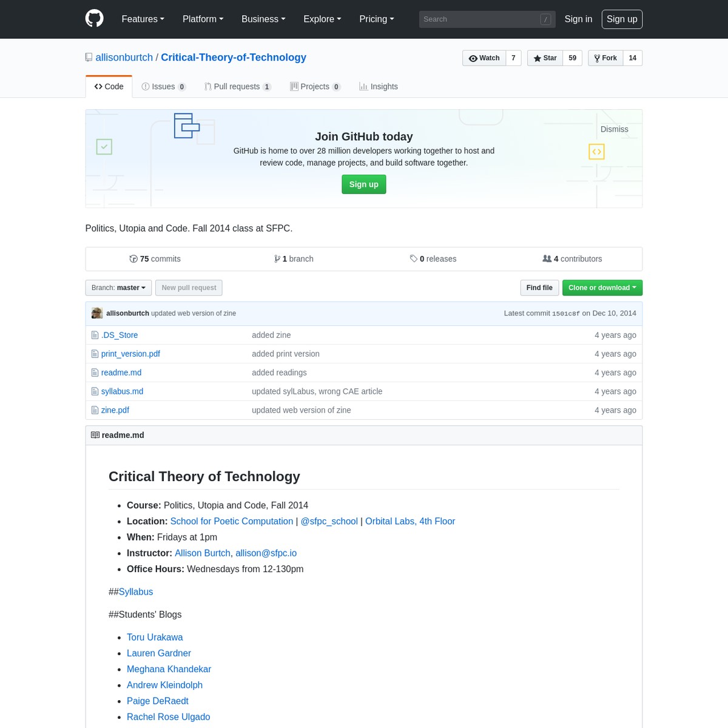The width and height of the screenshot is (728, 728).
Task: Open the Syllabus link
Action: pyautogui.click(x=136, y=592)
